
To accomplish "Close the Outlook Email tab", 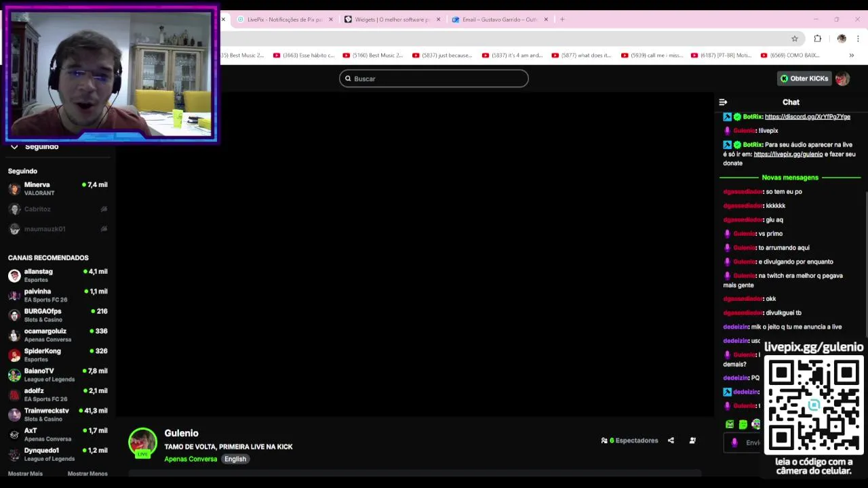I will (x=546, y=20).
